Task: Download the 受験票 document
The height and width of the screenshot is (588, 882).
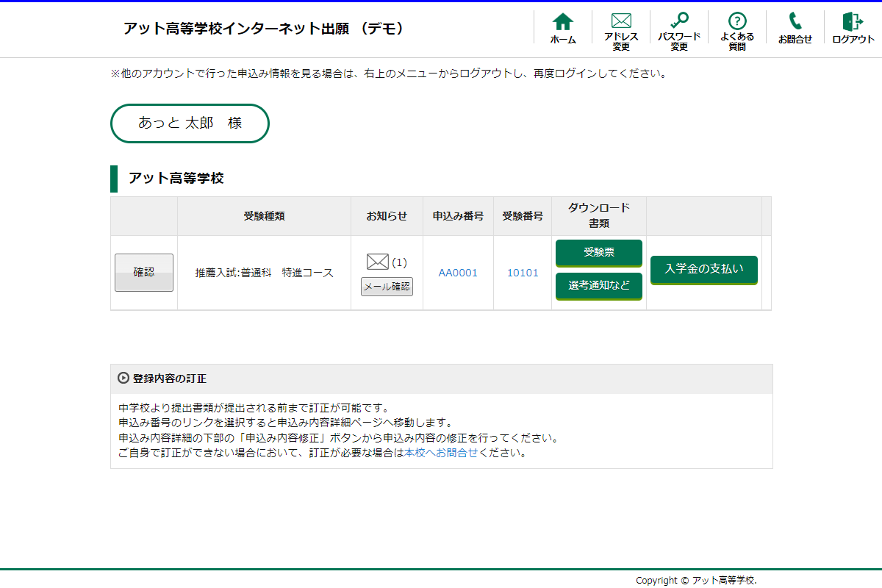Action: pyautogui.click(x=599, y=252)
